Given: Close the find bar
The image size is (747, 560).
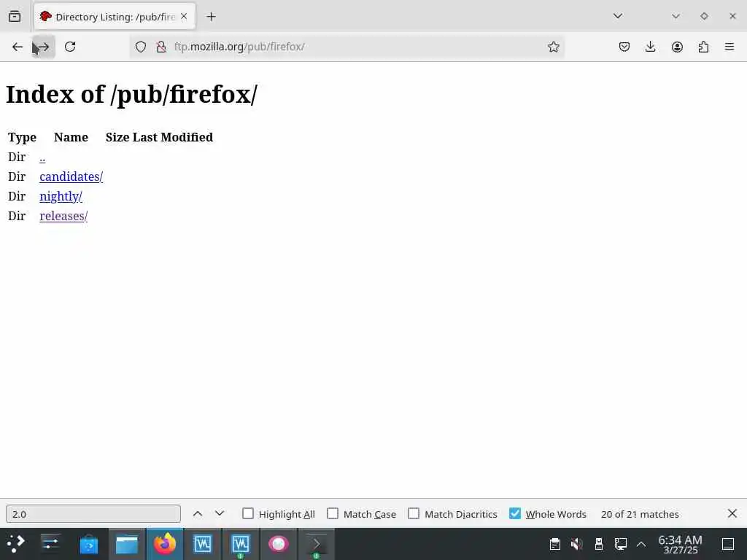Looking at the screenshot, I should pos(732,513).
